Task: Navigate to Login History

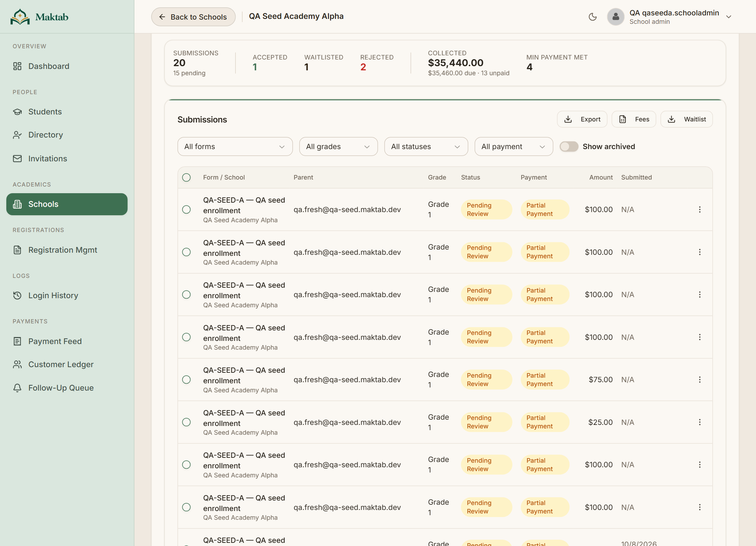Action: [x=67, y=295]
